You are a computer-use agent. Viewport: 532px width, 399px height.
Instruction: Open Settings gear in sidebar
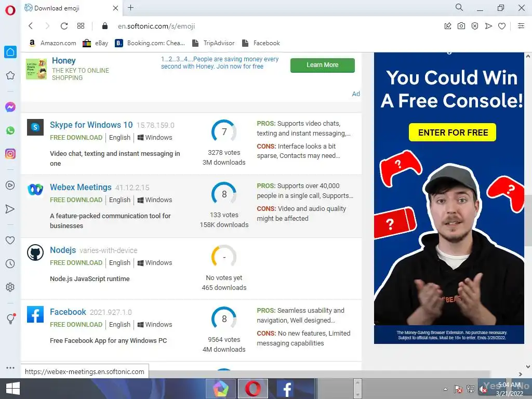click(x=10, y=287)
